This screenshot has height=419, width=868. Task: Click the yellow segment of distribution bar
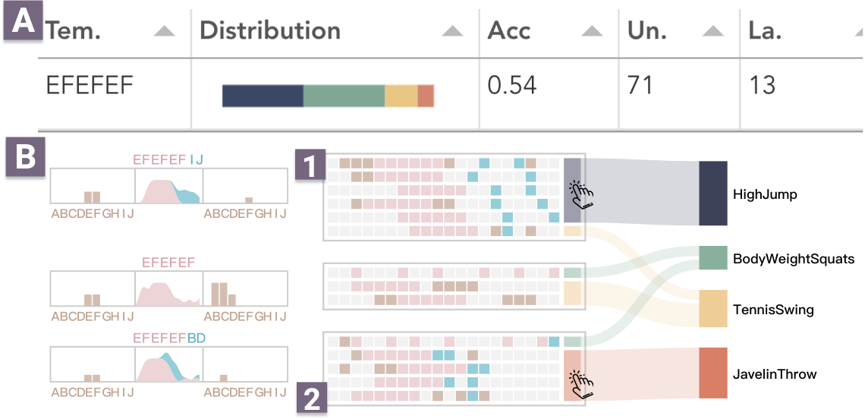tap(401, 96)
